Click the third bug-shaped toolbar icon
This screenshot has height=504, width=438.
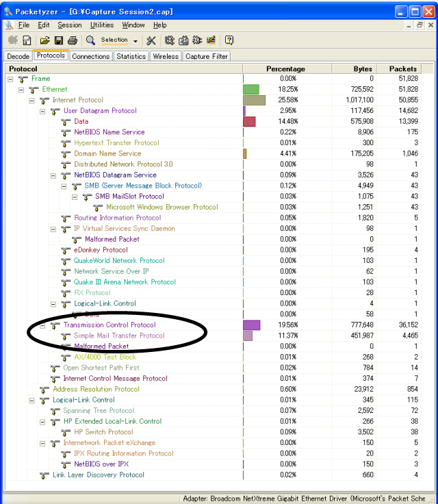click(196, 40)
